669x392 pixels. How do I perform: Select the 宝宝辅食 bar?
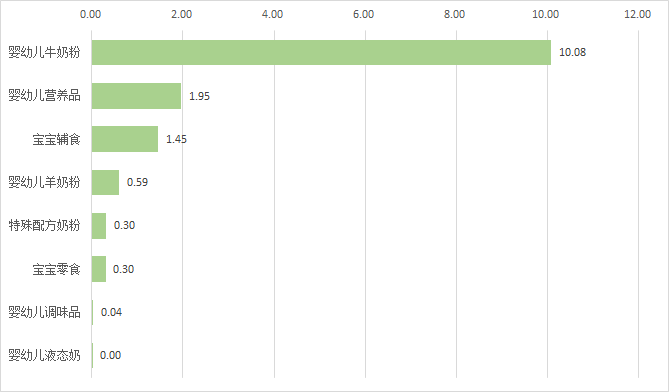pyautogui.click(x=125, y=139)
